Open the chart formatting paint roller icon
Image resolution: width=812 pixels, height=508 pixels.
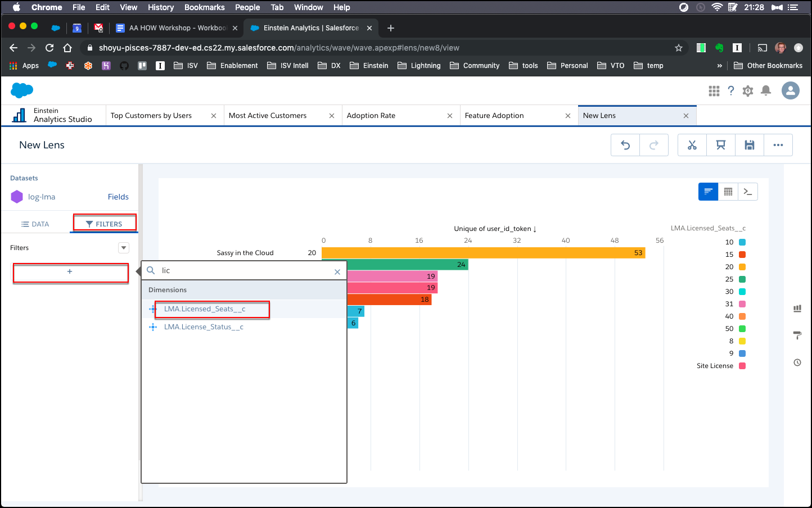(797, 335)
